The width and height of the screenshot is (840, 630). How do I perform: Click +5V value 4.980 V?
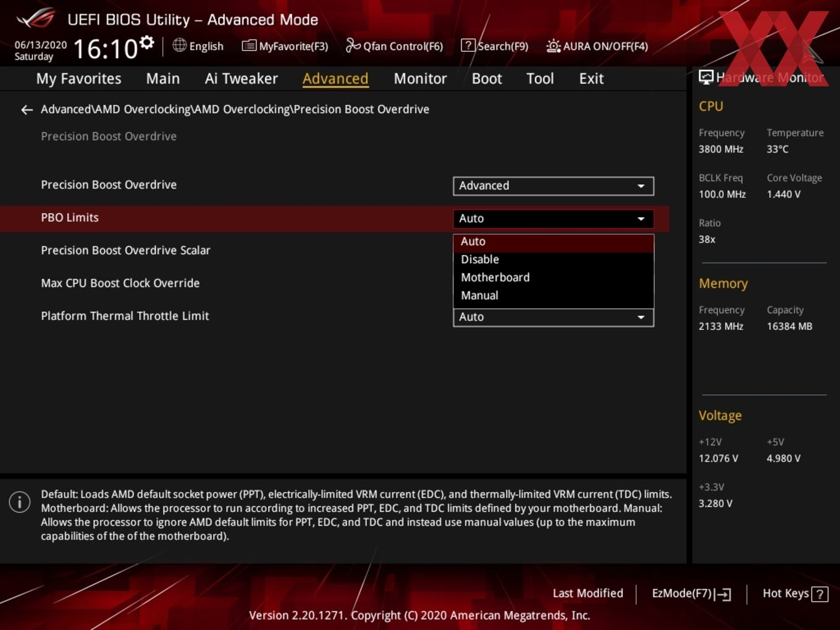click(x=783, y=459)
